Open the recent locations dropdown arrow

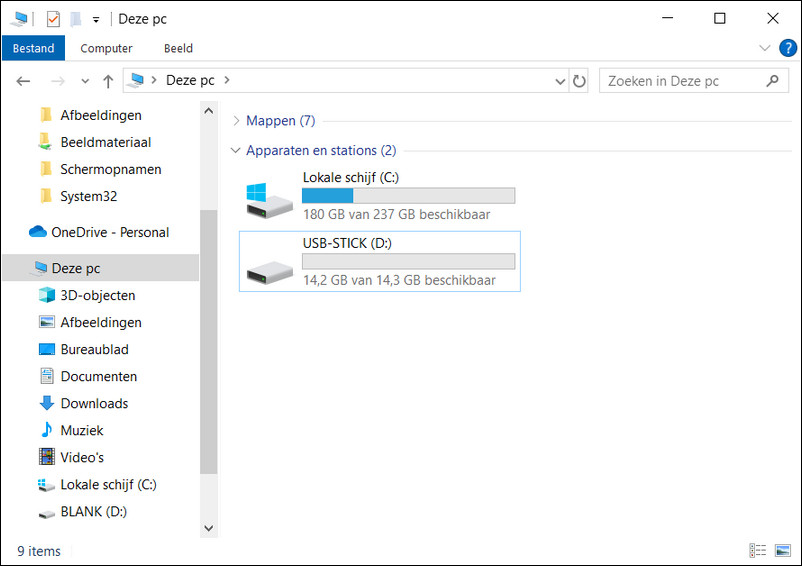[85, 81]
